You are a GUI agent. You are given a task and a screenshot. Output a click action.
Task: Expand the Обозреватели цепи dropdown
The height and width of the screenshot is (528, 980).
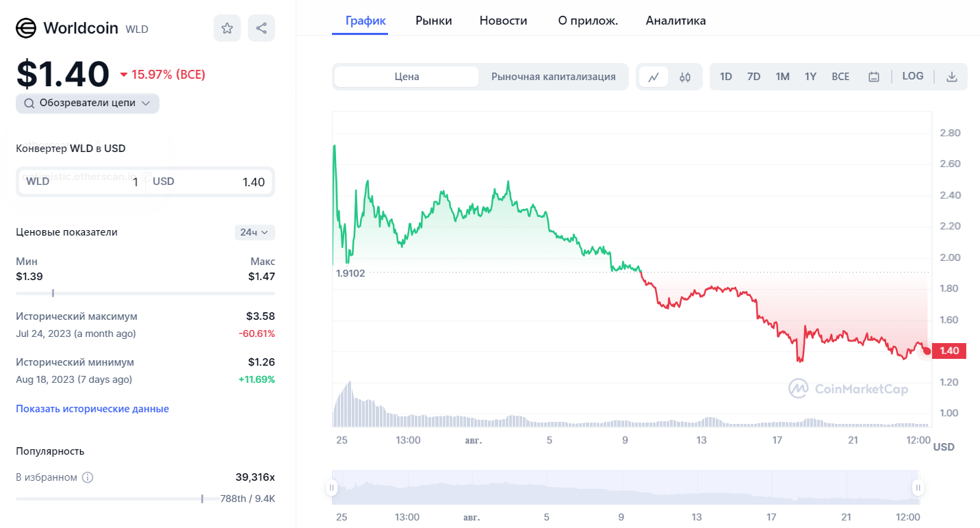pos(88,103)
